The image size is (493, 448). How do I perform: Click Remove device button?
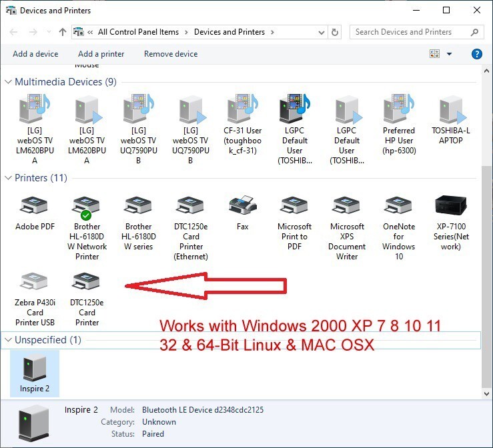click(x=171, y=54)
